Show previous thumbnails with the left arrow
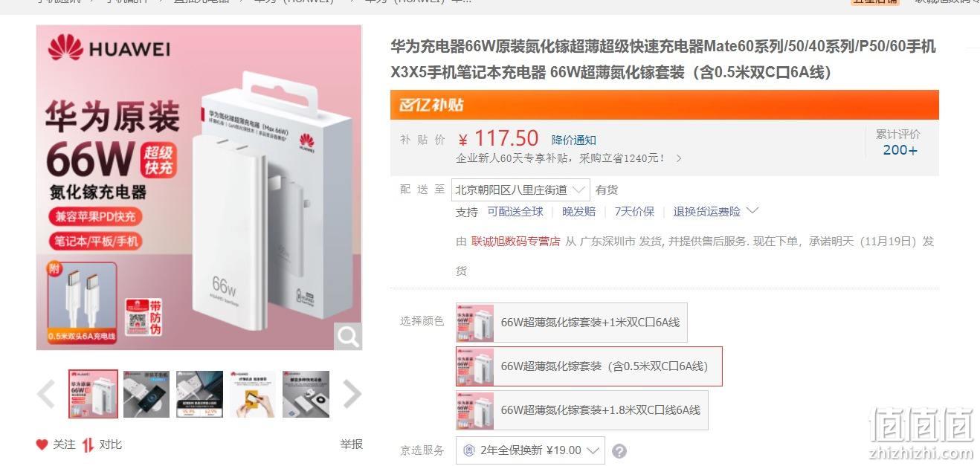980x466 pixels. (x=46, y=394)
